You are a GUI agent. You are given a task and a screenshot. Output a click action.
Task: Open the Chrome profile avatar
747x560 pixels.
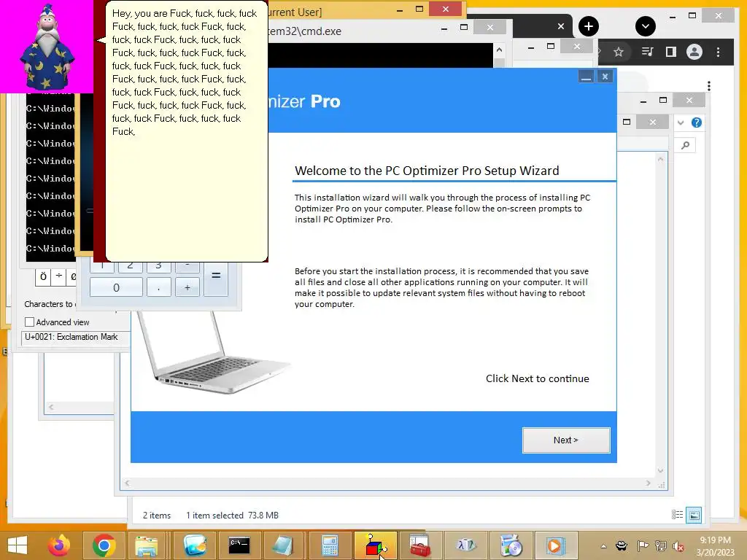pyautogui.click(x=694, y=52)
